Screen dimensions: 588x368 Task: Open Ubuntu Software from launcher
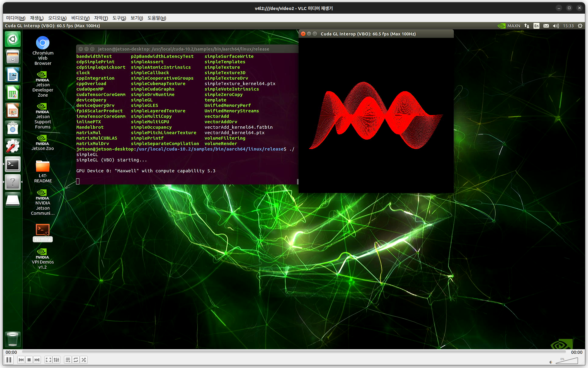[13, 128]
